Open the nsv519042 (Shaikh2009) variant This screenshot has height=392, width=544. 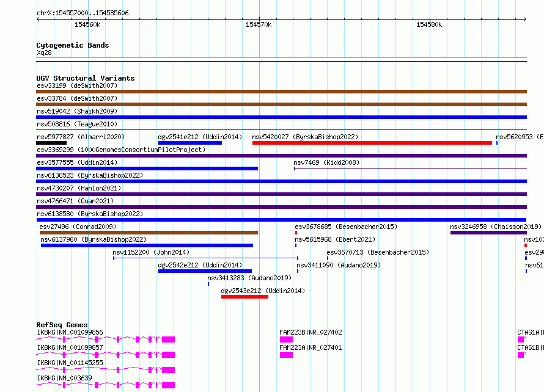pyautogui.click(x=281, y=117)
